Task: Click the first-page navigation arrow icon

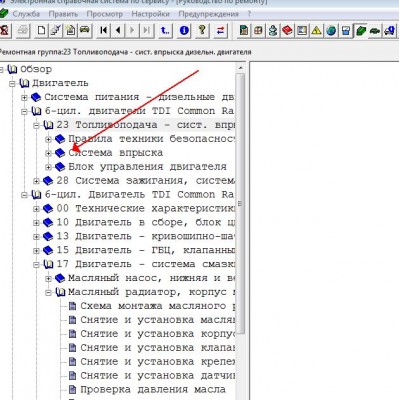Action: pos(104,31)
